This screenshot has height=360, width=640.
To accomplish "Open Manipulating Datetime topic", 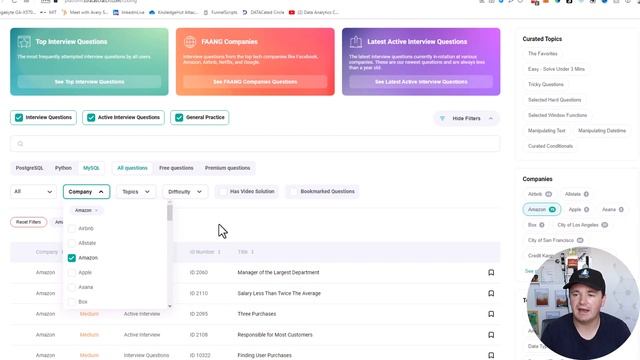I will point(602,131).
